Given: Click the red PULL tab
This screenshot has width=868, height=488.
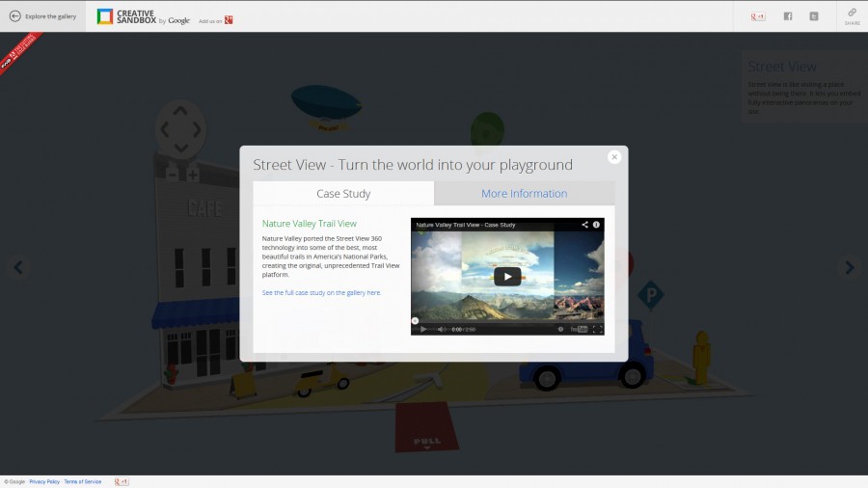Looking at the screenshot, I should point(426,427).
